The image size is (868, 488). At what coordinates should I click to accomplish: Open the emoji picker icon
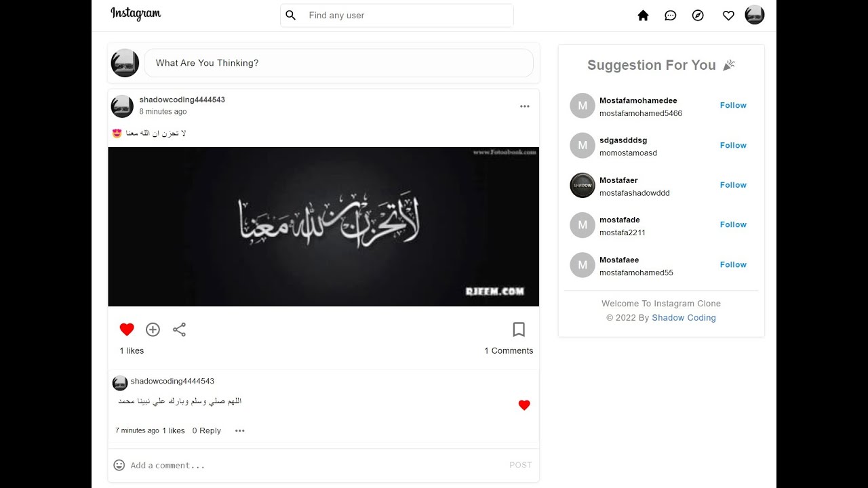coord(119,465)
